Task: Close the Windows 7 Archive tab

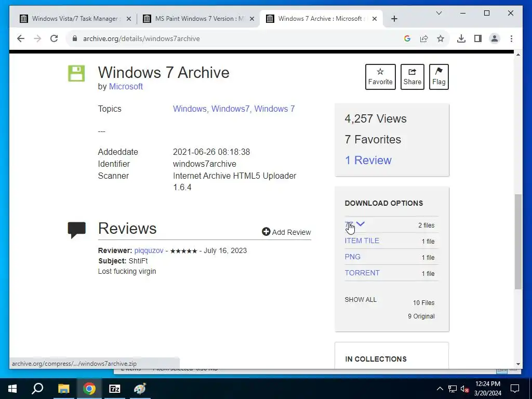Action: (x=374, y=19)
